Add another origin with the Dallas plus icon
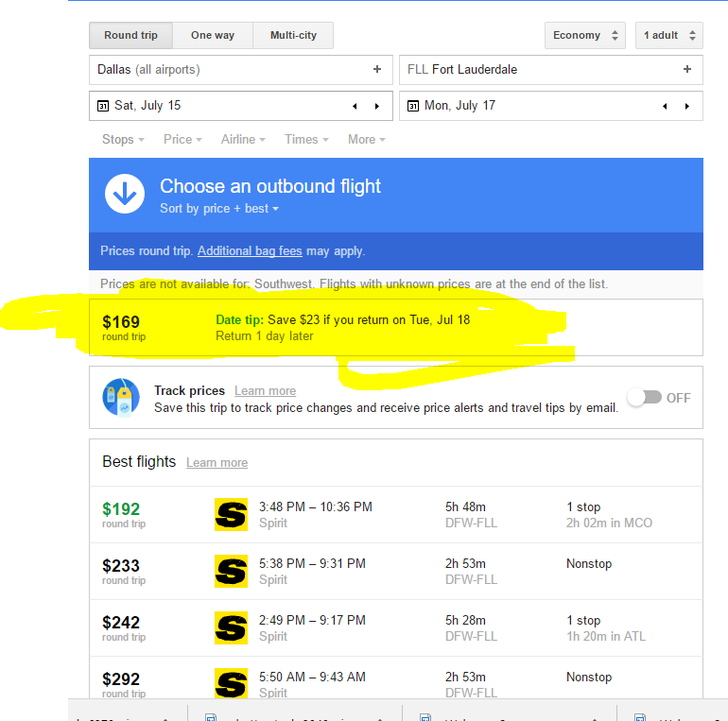The image size is (728, 721). click(377, 70)
